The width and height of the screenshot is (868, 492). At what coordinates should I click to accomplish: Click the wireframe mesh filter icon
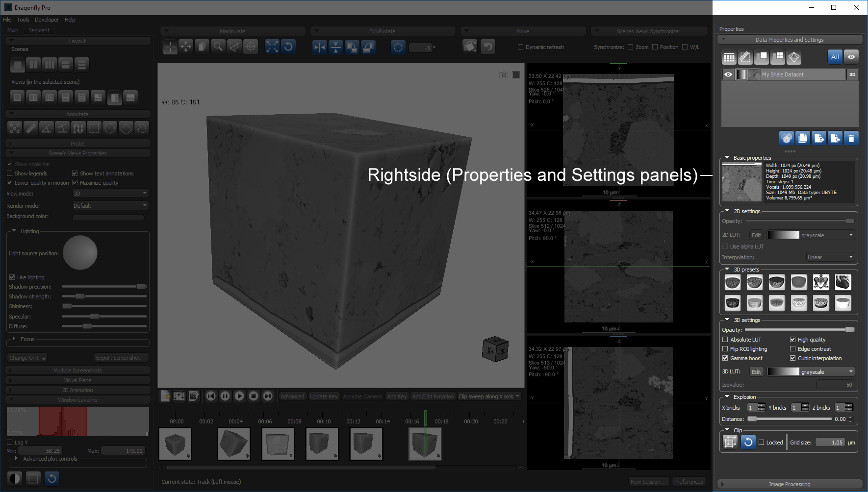coord(794,57)
